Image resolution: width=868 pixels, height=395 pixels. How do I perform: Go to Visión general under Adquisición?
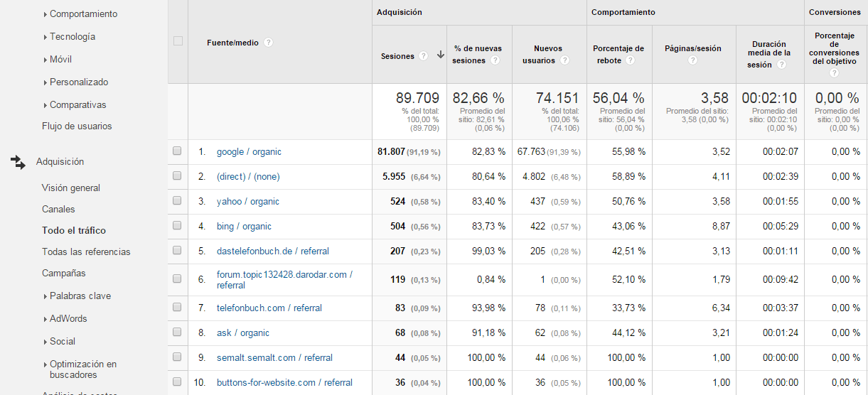71,188
